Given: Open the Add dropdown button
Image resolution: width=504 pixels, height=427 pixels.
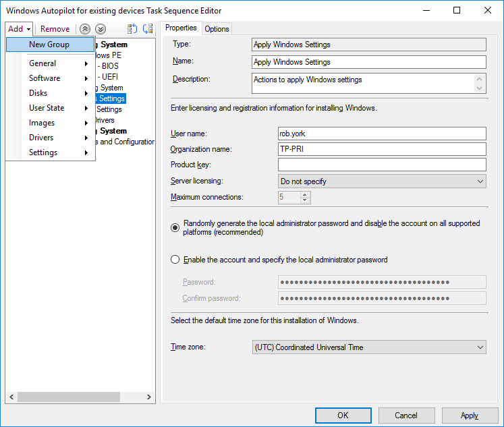Looking at the screenshot, I should 19,29.
